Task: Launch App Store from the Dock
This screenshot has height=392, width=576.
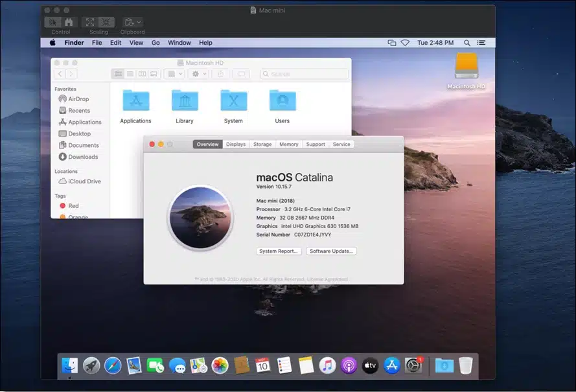Action: 391,365
